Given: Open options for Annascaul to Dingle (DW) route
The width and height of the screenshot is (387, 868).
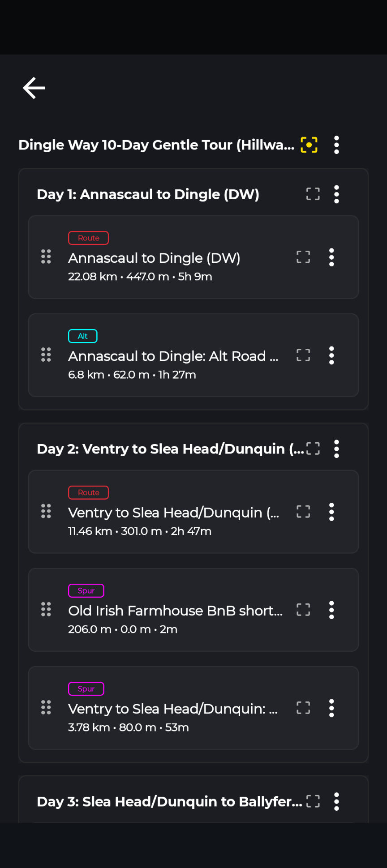Looking at the screenshot, I should [331, 257].
